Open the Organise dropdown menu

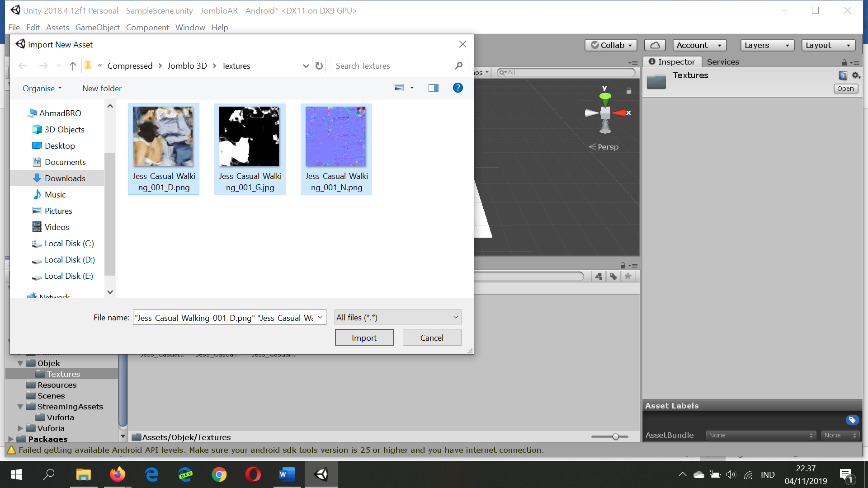coord(42,89)
